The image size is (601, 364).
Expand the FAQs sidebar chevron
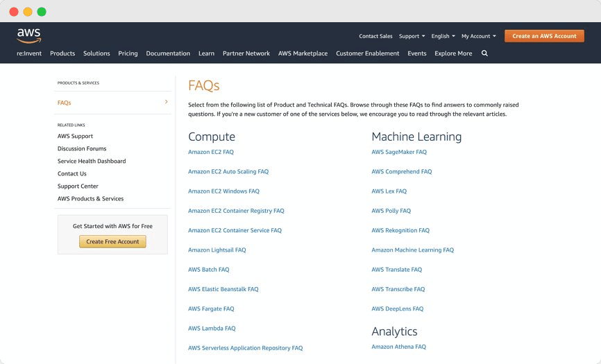[167, 102]
